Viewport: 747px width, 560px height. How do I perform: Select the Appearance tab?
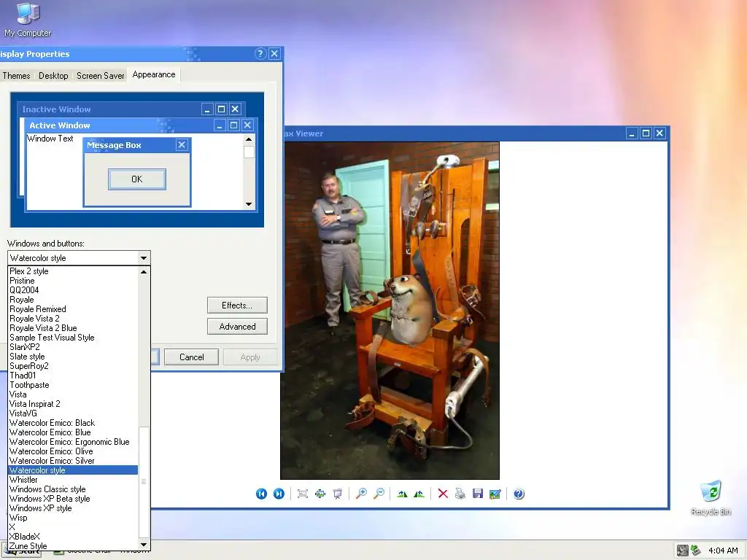[154, 75]
